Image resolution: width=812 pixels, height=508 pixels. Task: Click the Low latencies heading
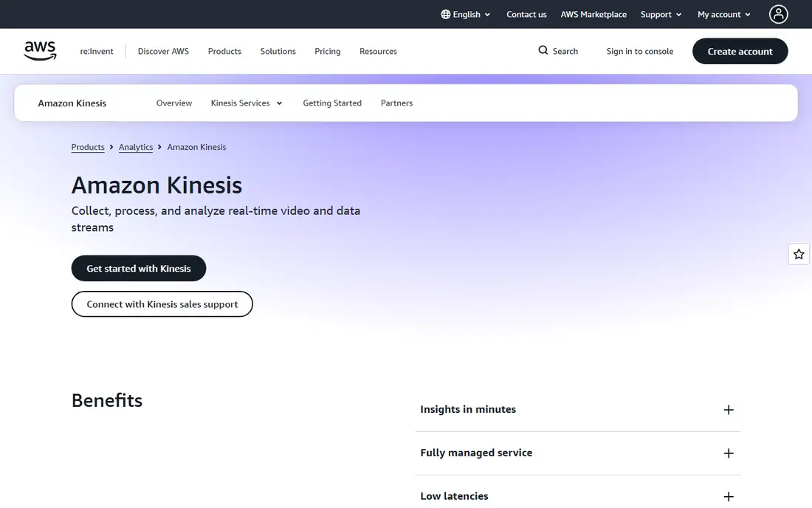[x=454, y=496]
